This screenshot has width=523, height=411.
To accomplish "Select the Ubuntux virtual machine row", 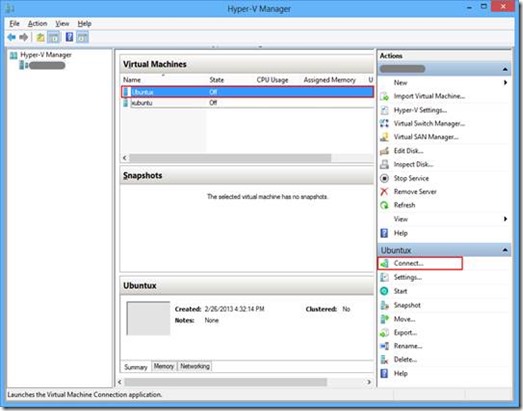I will 247,92.
